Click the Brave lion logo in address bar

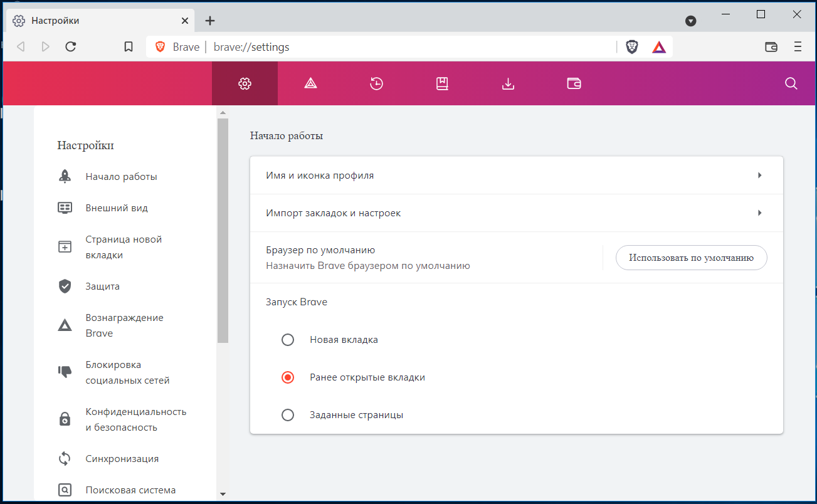tap(161, 47)
